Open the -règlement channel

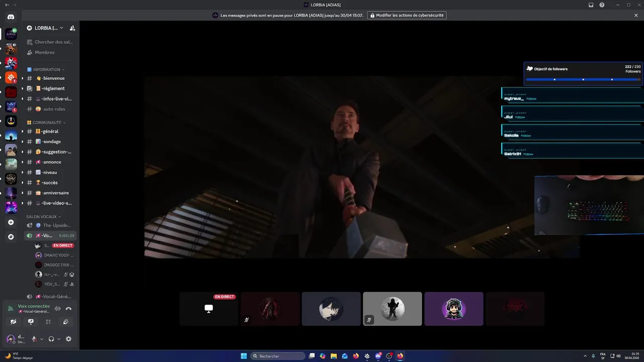pyautogui.click(x=50, y=88)
